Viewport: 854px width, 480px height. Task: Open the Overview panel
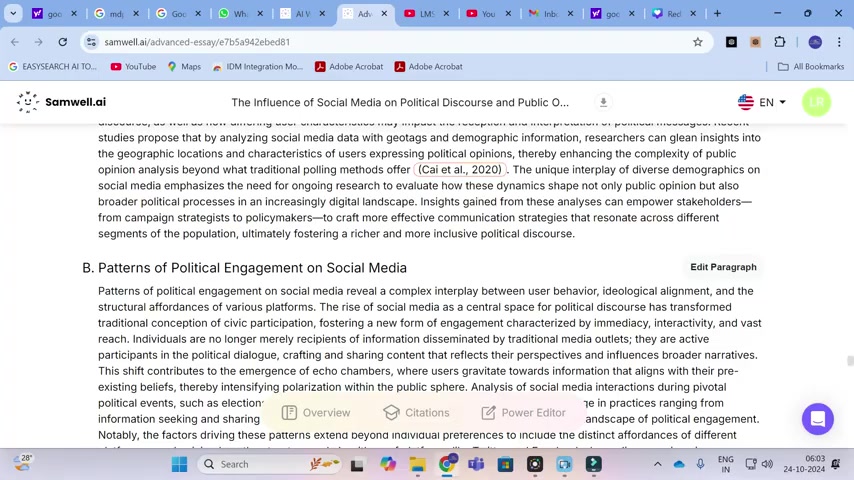316,412
